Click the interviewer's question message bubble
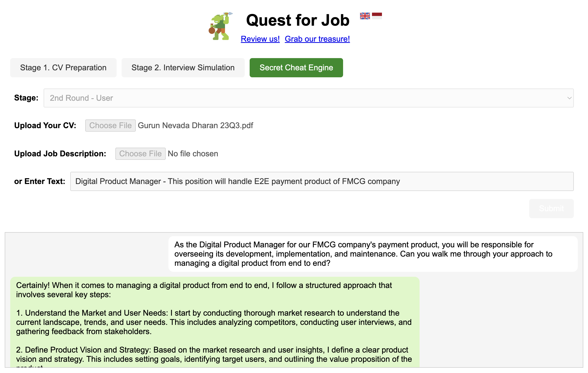This screenshot has width=588, height=373. coord(373,254)
